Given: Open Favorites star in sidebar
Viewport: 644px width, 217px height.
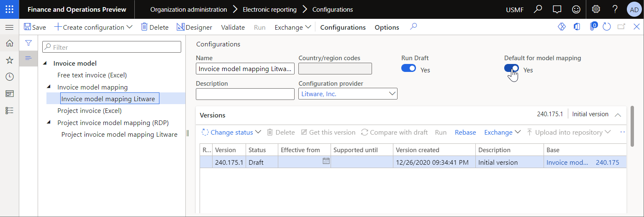Looking at the screenshot, I should pyautogui.click(x=9, y=60).
